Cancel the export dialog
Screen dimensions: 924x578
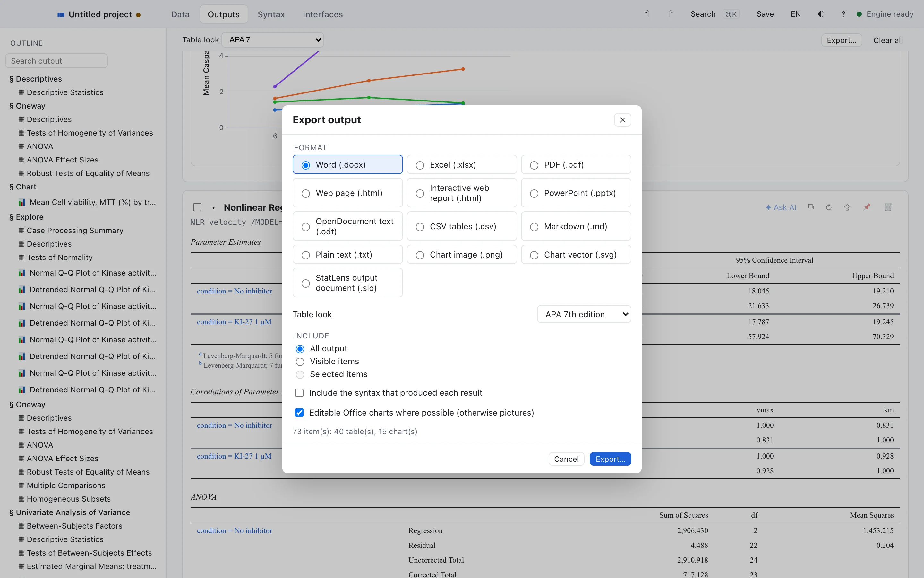(x=566, y=459)
